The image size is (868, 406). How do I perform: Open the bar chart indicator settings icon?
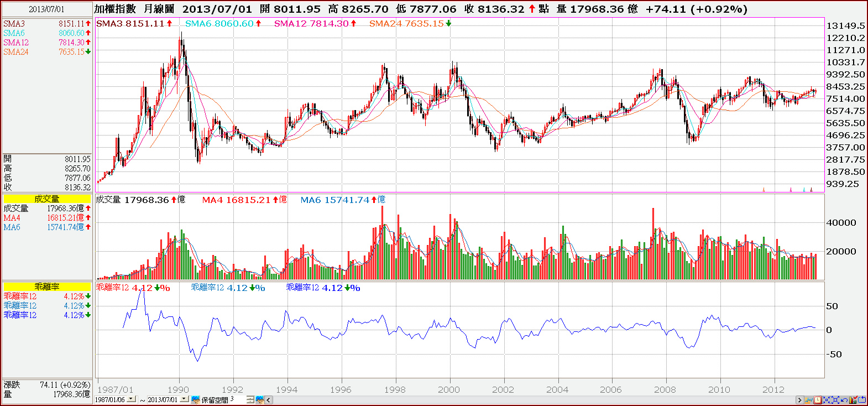click(853, 400)
